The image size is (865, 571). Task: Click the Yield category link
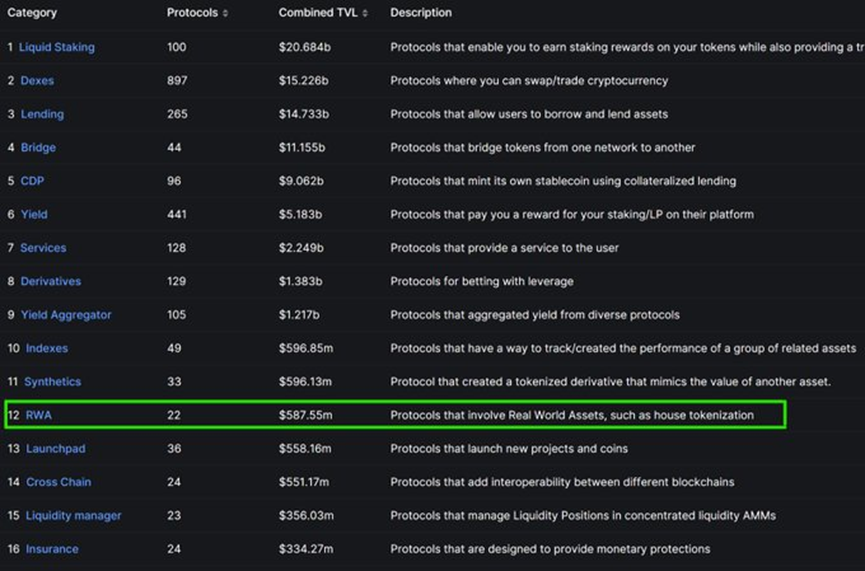pyautogui.click(x=34, y=214)
